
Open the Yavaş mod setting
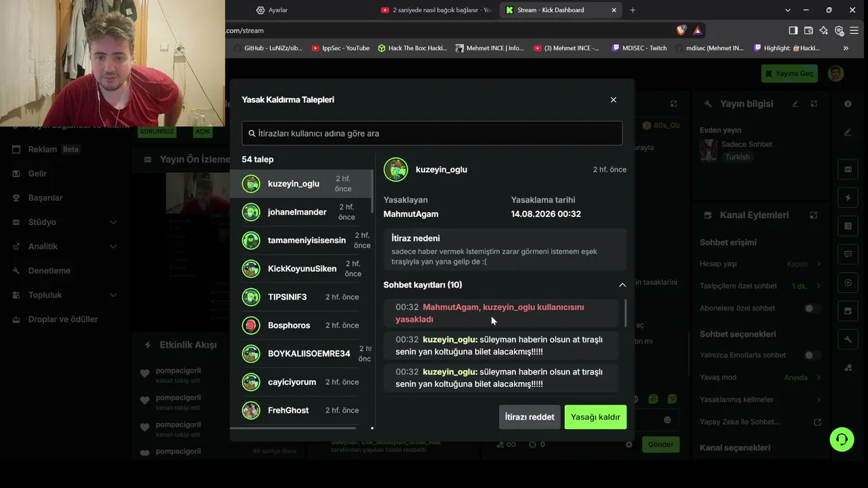click(760, 378)
